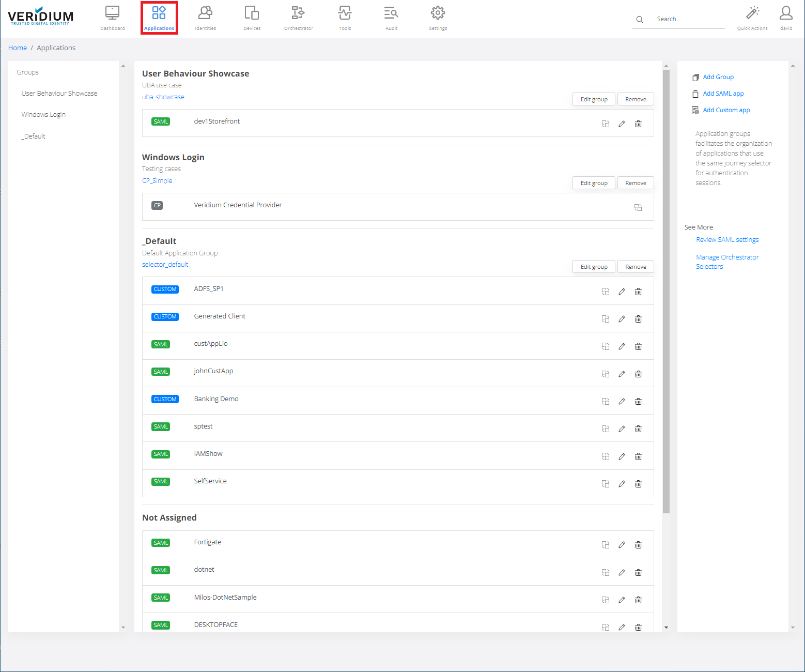The width and height of the screenshot is (805, 672).
Task: Delete the dev1Storefront application
Action: [638, 124]
